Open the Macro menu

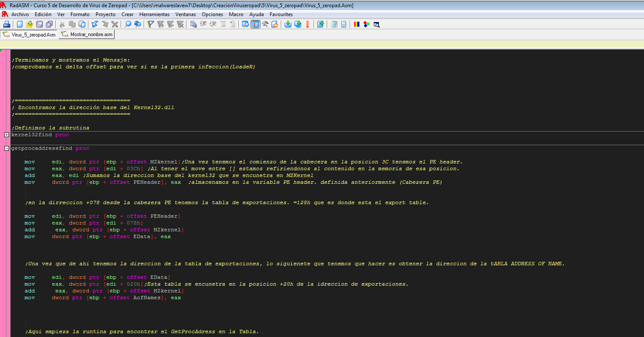[x=236, y=14]
